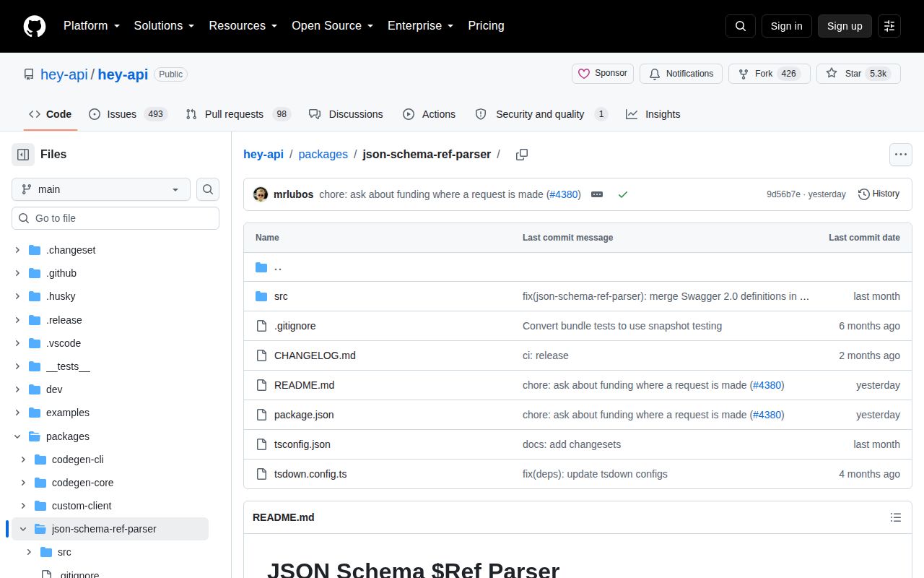Expand the .github folder chevron

click(17, 273)
